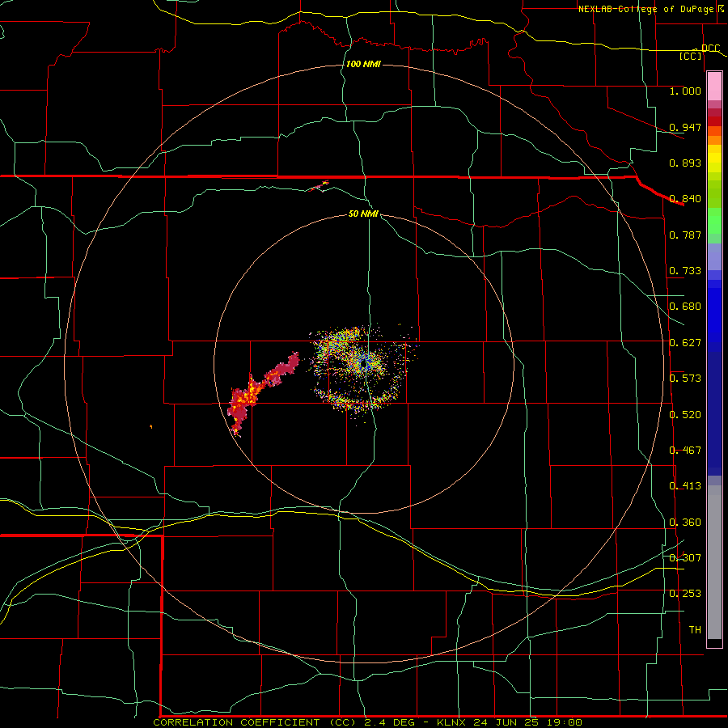The height and width of the screenshot is (728, 728).
Task: Click the 0.360 scale value
Action: tap(685, 523)
